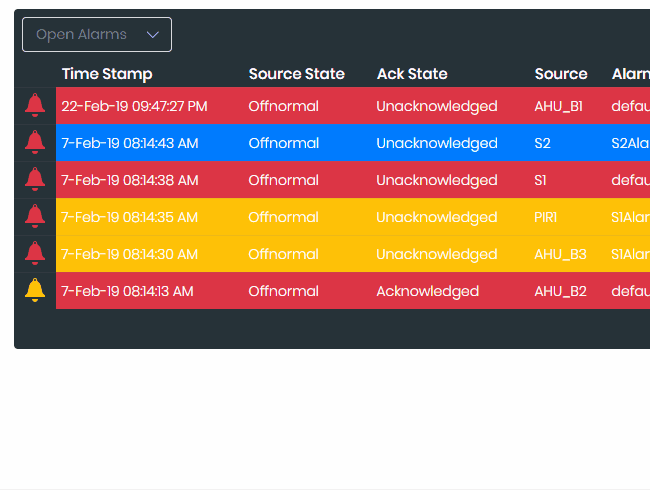Click the Unacknowledged state of the S1 alarm

(x=436, y=180)
